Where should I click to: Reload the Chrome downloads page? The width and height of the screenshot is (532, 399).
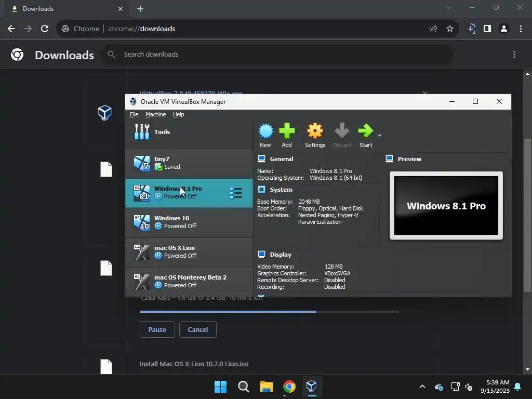[45, 29]
